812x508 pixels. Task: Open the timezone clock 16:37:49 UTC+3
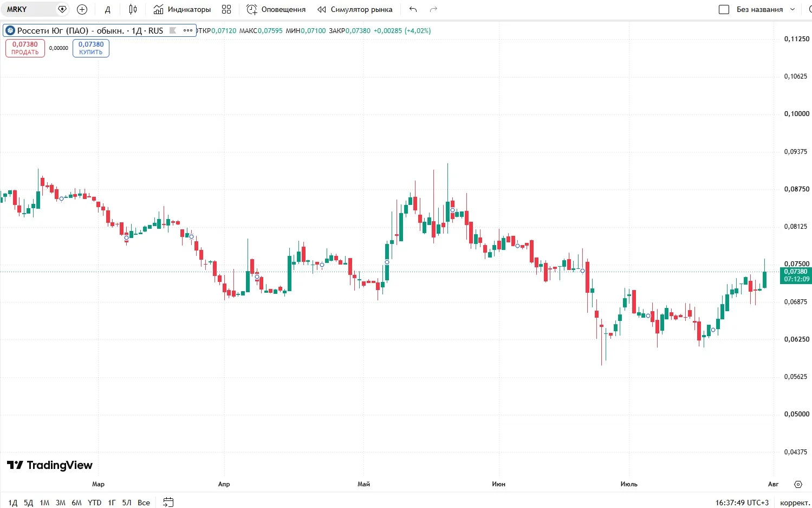(x=742, y=503)
